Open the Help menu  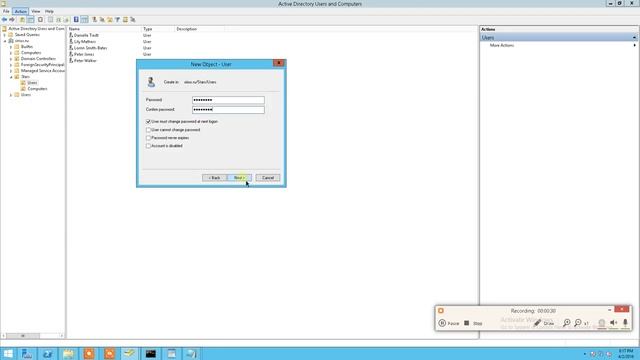[49, 11]
